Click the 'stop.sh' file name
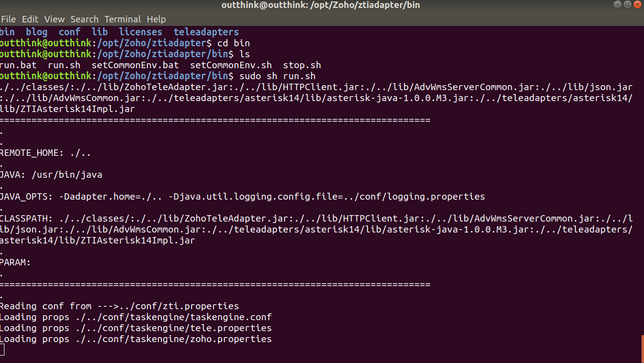Viewport: 644px width, 363px height. [x=302, y=65]
